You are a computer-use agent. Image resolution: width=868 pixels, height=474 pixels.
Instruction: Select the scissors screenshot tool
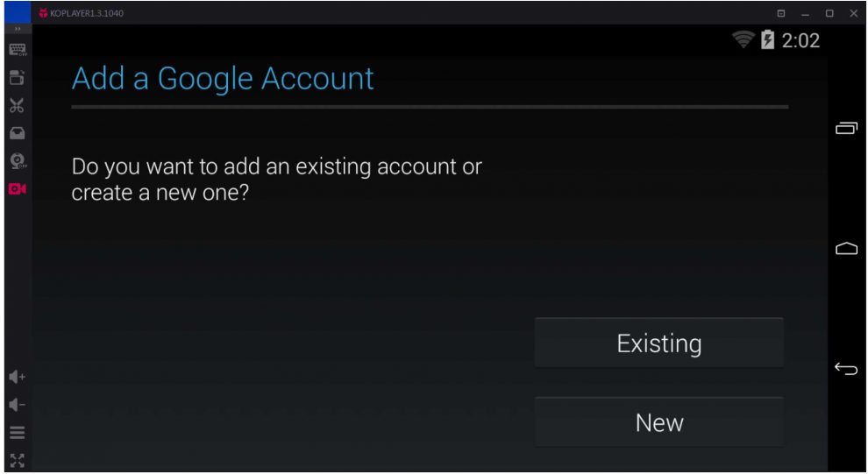(x=17, y=106)
